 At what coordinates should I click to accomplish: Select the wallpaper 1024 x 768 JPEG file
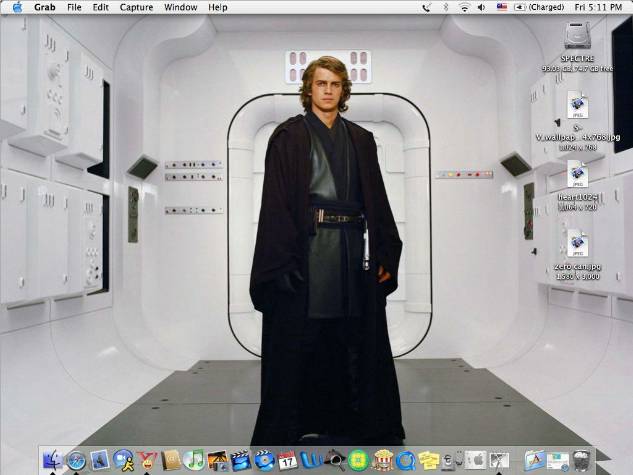click(x=578, y=105)
